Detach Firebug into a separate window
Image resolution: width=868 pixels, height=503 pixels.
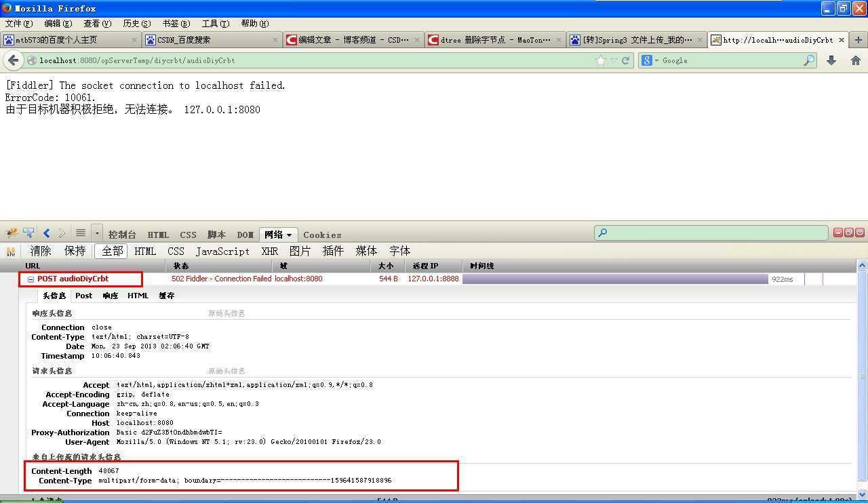click(849, 233)
